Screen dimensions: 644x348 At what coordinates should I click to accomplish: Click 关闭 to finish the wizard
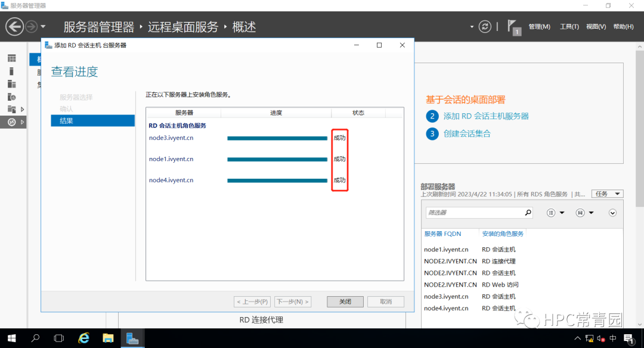pos(345,302)
